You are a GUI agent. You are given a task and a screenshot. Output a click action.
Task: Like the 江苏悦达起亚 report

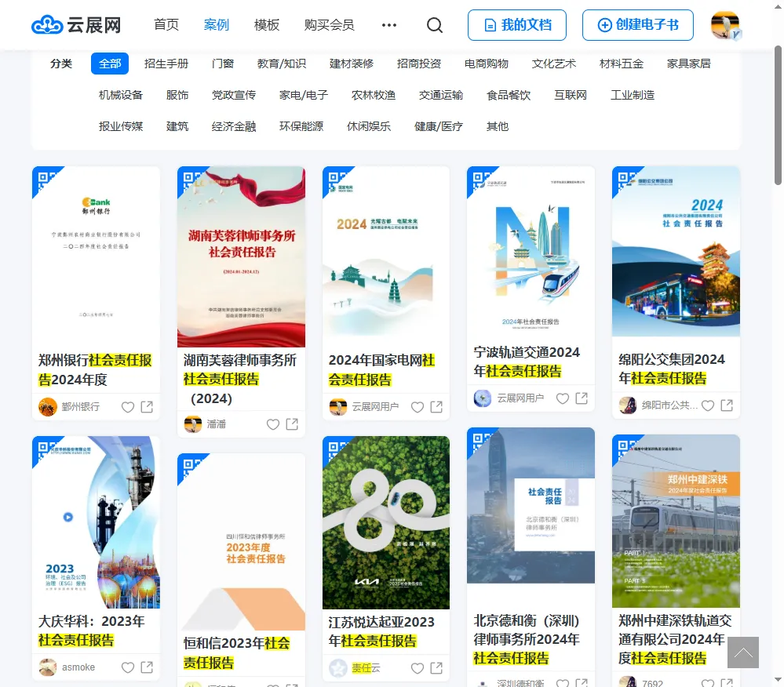418,668
